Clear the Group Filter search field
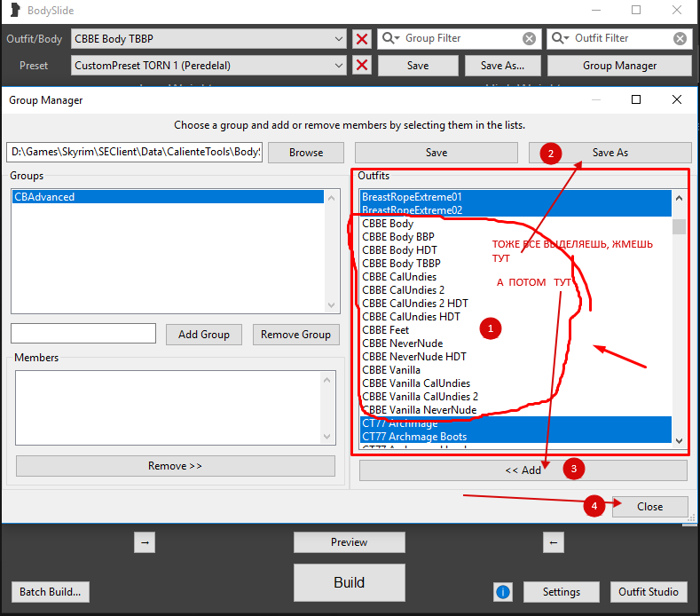 point(529,39)
